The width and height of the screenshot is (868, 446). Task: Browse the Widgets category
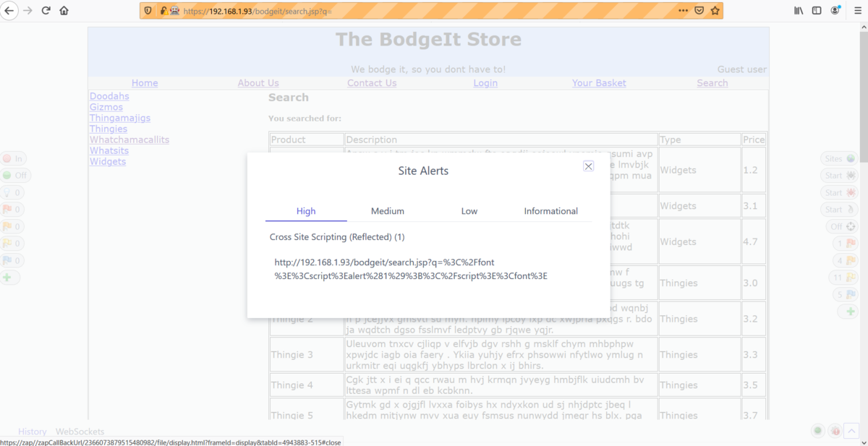(108, 161)
